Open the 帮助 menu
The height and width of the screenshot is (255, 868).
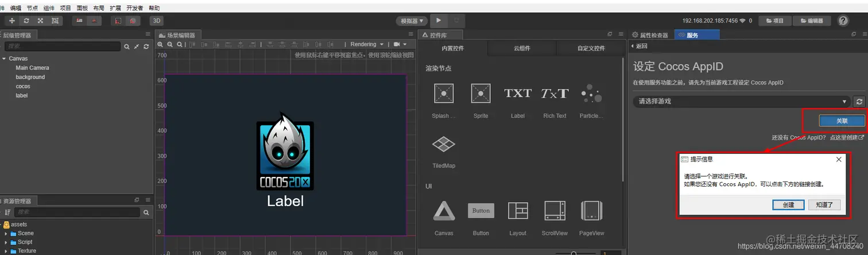pyautogui.click(x=154, y=8)
